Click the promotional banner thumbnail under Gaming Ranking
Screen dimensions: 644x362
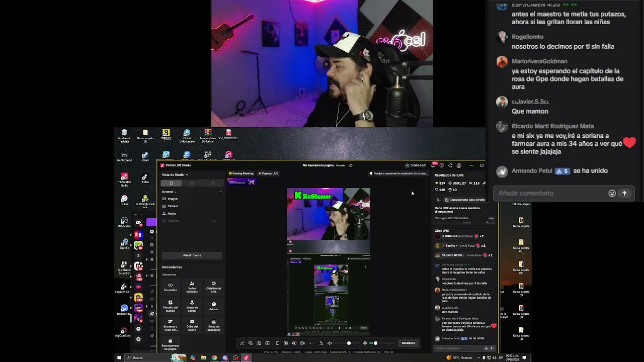click(242, 182)
